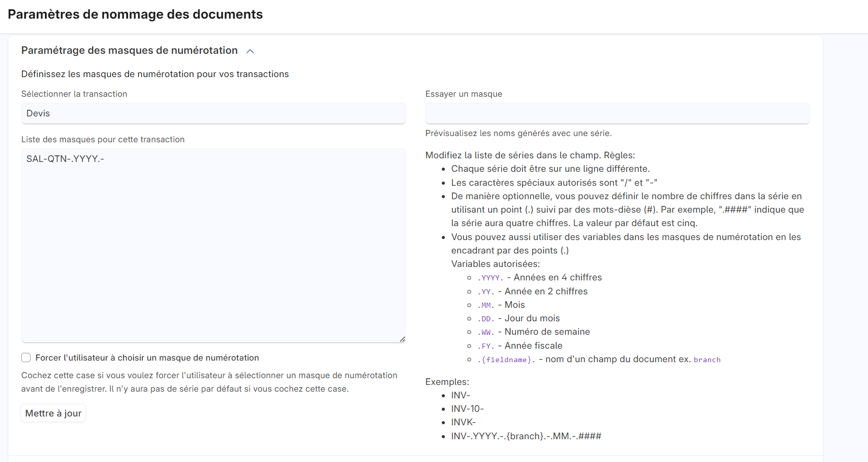Click the .DD. variable code
868x462 pixels.
click(486, 319)
